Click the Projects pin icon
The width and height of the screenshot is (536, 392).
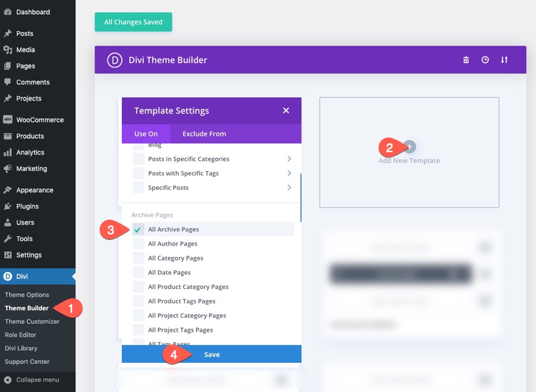tap(7, 99)
